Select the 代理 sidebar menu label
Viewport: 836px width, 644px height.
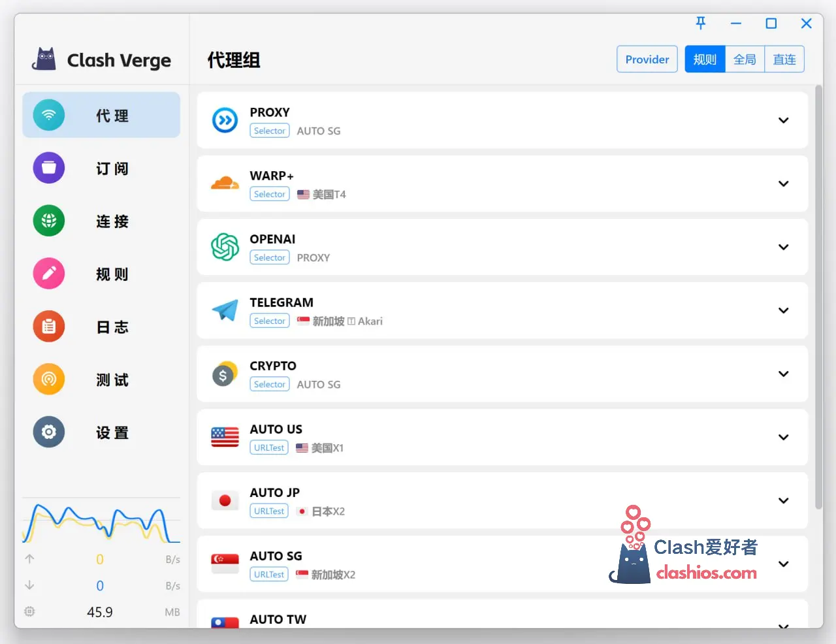pos(112,116)
